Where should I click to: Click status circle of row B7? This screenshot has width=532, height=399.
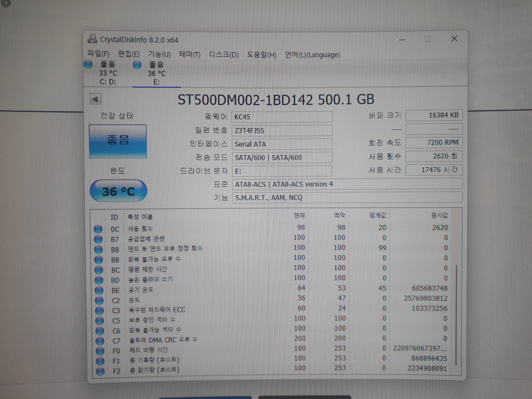98,239
